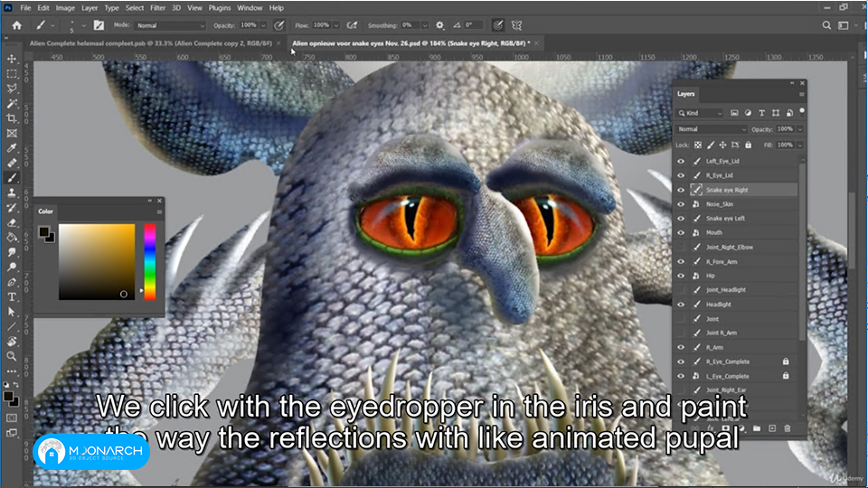Select the Headlight layer
Viewport: 868px width, 488px height.
[x=718, y=305]
